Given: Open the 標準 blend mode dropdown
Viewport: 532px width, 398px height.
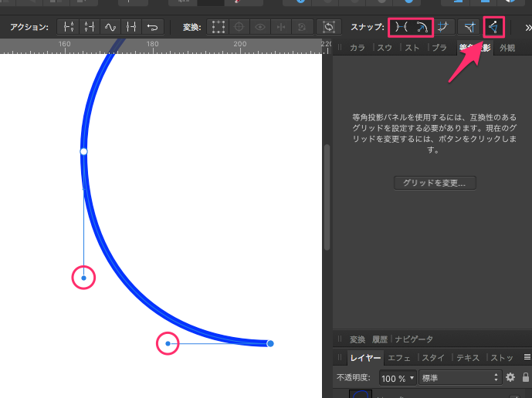Looking at the screenshot, I should (461, 378).
